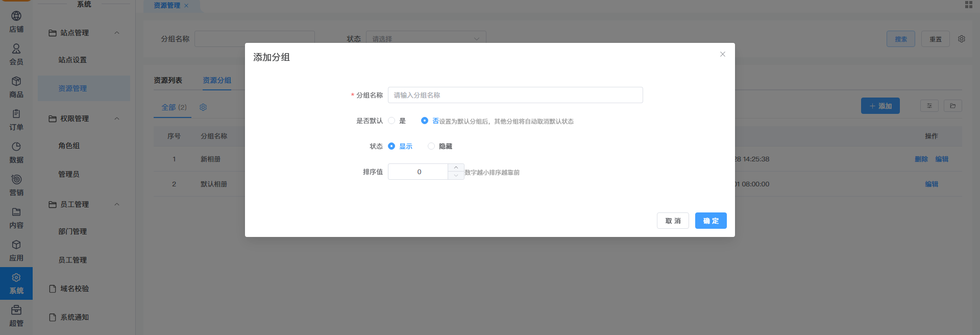Select the 全部 (2) filter tab
980x335 pixels.
click(174, 107)
